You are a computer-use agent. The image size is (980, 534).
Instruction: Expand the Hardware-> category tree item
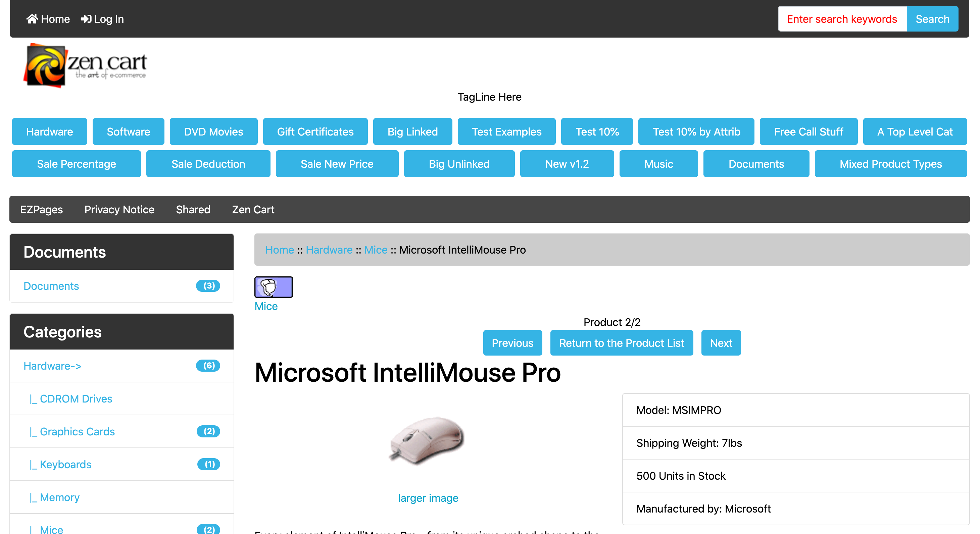tap(52, 366)
